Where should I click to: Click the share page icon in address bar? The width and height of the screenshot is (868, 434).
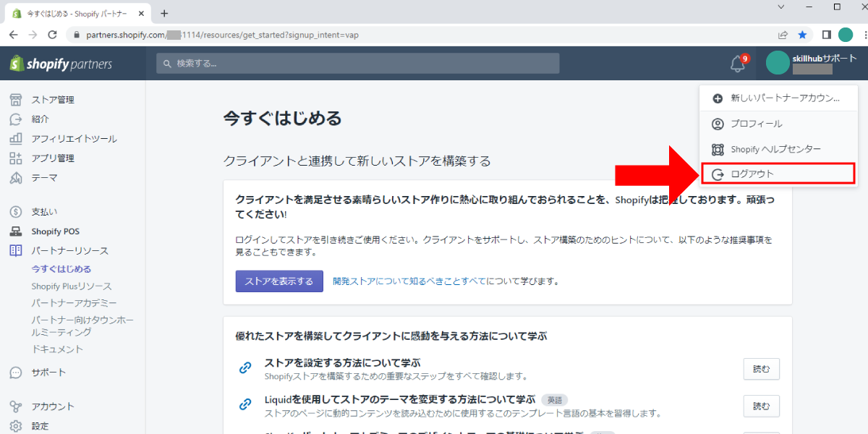click(x=783, y=34)
